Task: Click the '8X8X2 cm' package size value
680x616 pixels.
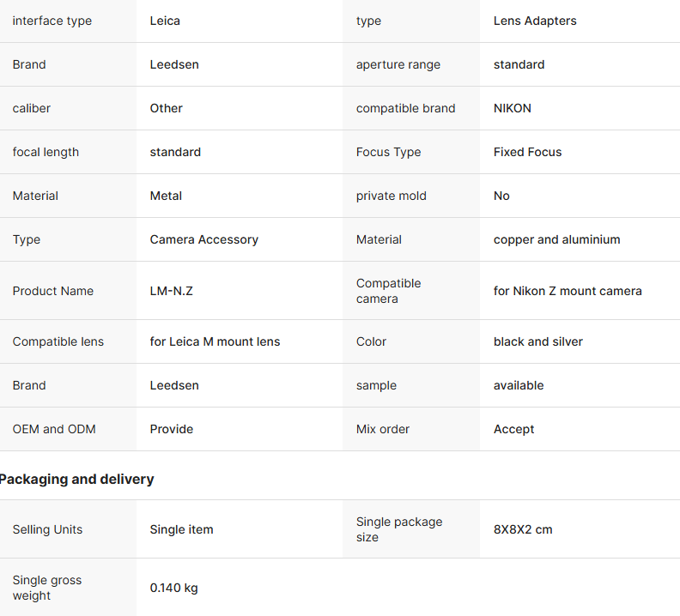Action: click(523, 529)
